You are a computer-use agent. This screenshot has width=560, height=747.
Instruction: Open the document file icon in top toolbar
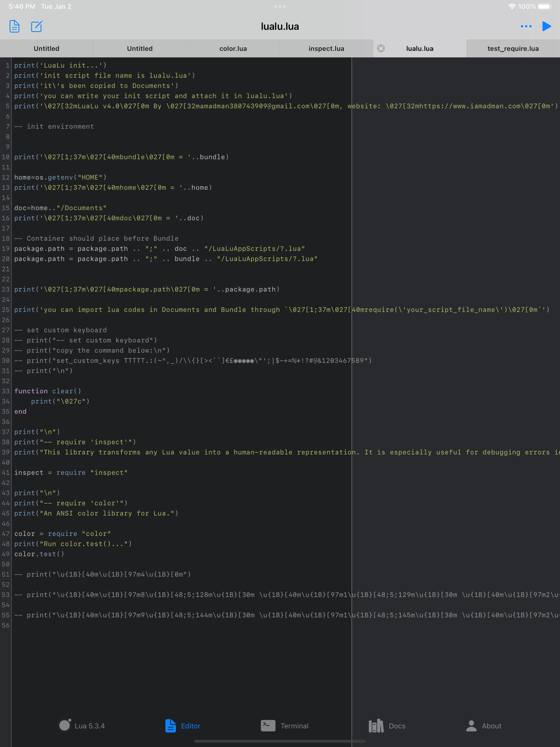(x=14, y=26)
